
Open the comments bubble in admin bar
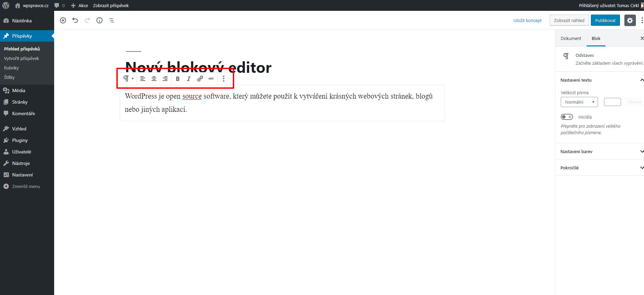tap(60, 5)
